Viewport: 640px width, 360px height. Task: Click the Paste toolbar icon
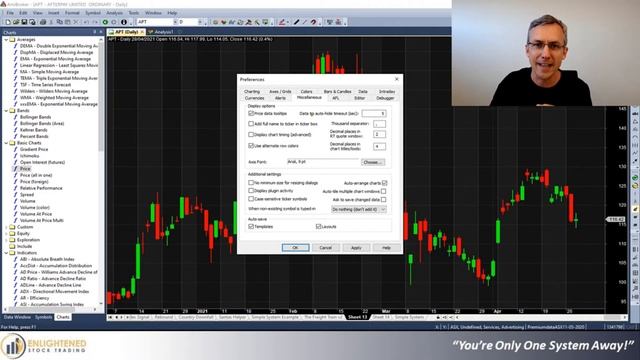coord(68,22)
